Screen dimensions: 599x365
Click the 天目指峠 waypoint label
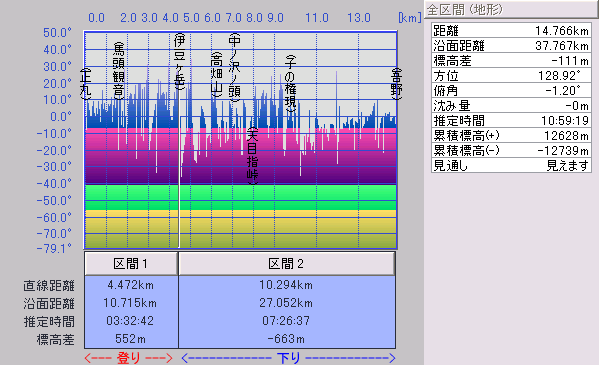[252, 156]
